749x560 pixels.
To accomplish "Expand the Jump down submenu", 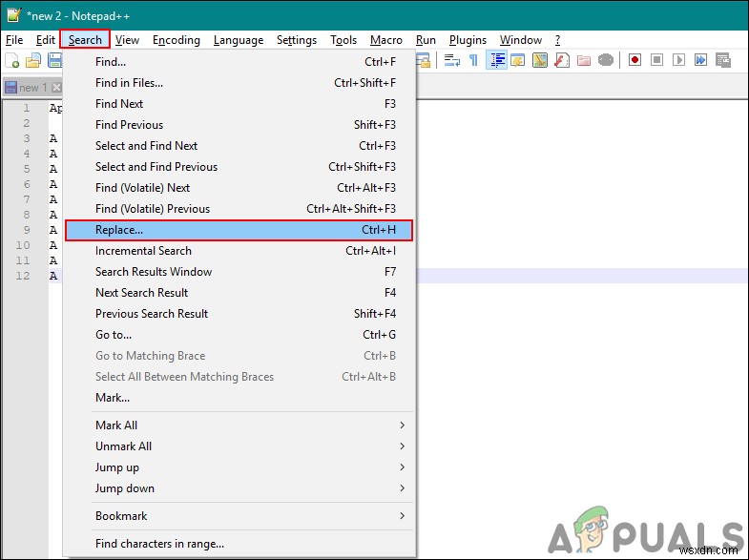I will [239, 488].
